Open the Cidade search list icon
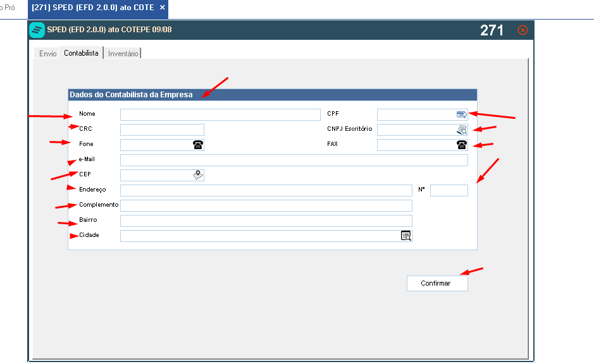 click(x=405, y=236)
